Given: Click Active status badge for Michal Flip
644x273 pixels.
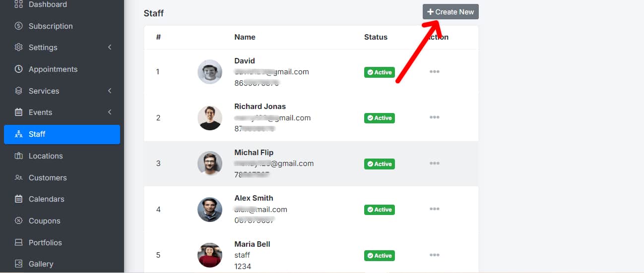Looking at the screenshot, I should tap(380, 164).
